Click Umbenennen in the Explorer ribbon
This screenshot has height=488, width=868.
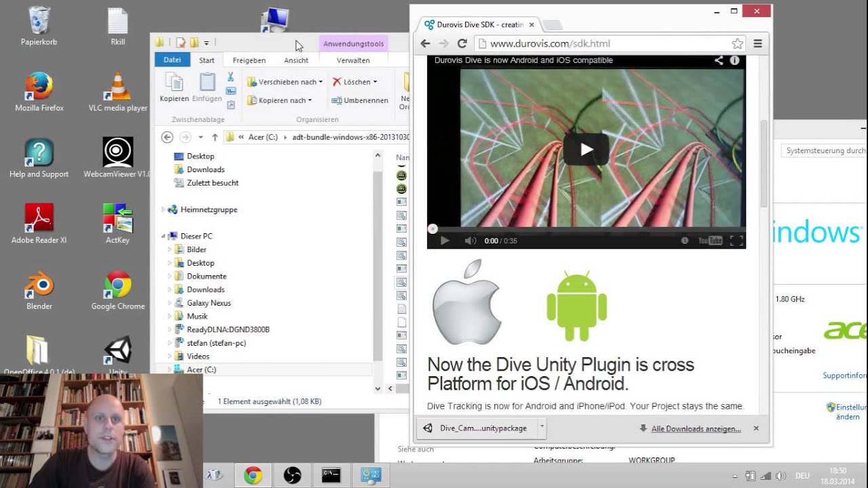(360, 100)
